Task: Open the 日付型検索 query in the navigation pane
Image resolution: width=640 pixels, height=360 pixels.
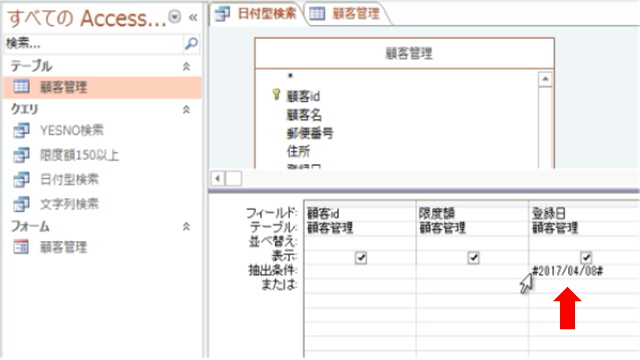Action: point(69,180)
